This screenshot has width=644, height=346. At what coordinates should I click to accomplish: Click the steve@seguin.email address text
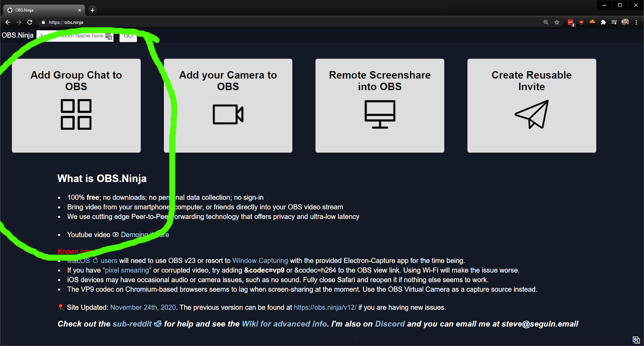pos(540,324)
